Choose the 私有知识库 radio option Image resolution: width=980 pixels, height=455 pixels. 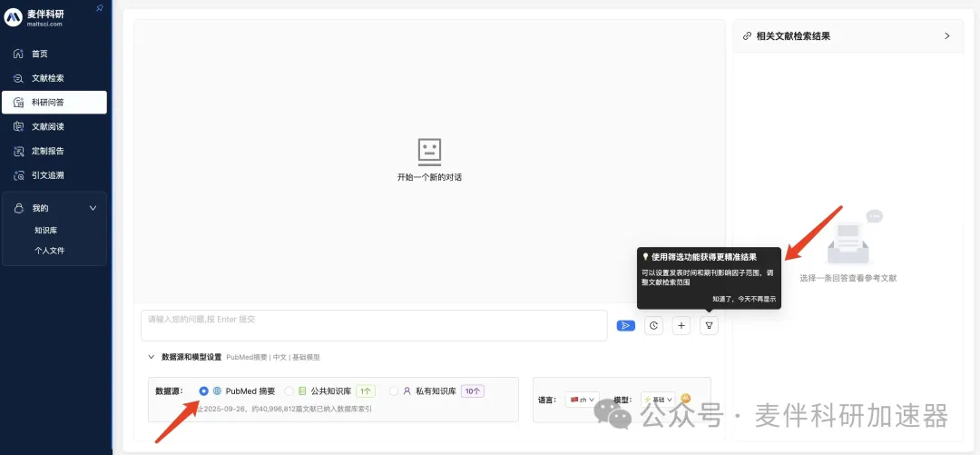coord(394,391)
